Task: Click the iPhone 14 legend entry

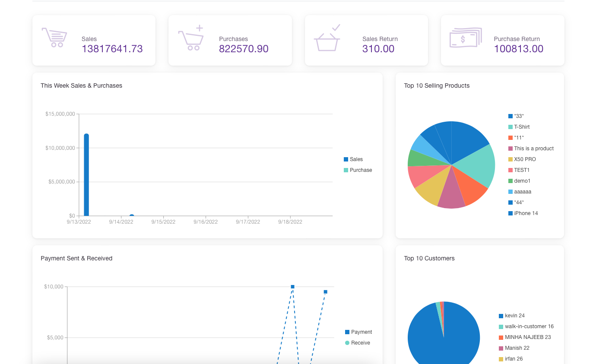Action: [526, 213]
